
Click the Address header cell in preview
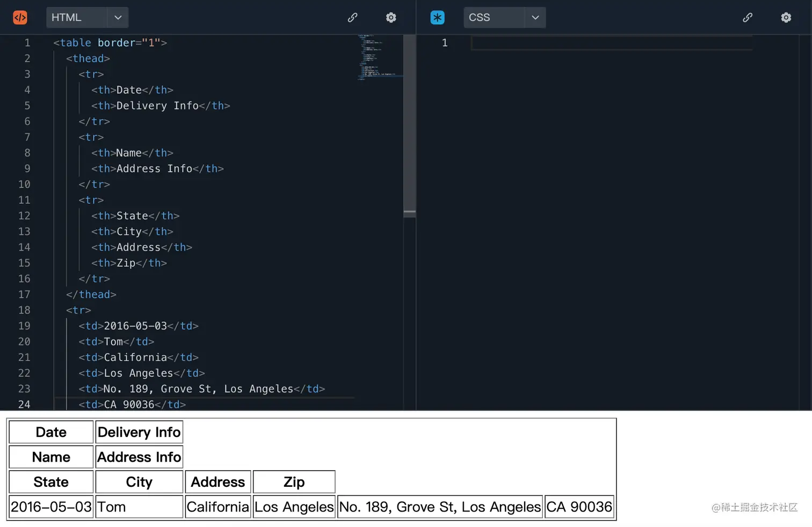pos(218,482)
